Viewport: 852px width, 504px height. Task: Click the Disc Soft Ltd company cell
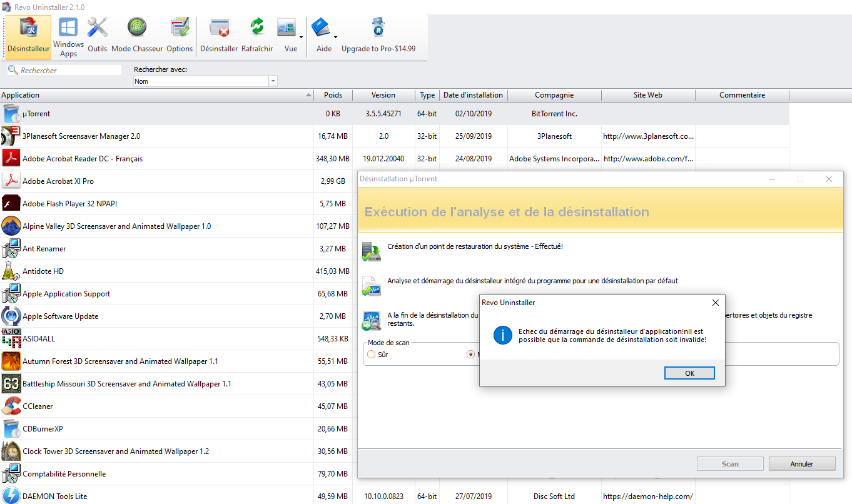click(x=554, y=496)
